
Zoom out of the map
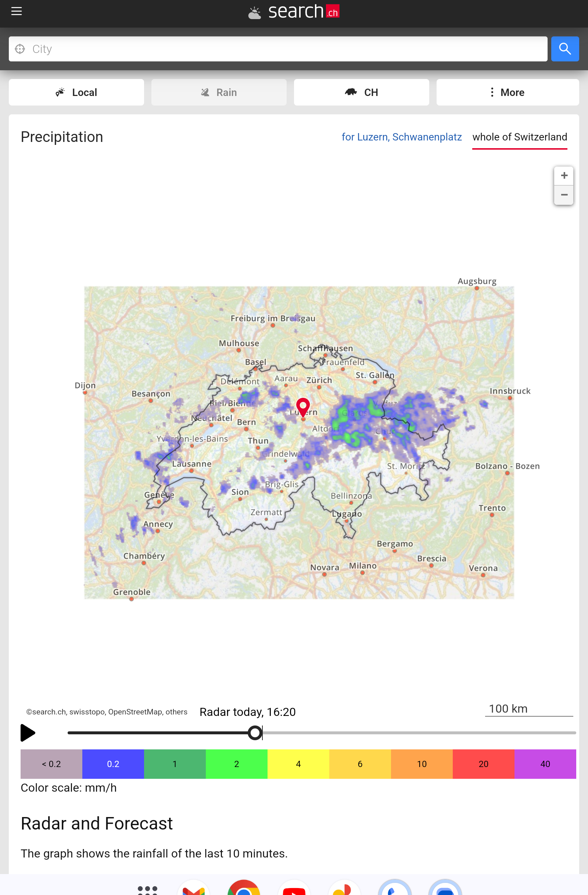(564, 195)
